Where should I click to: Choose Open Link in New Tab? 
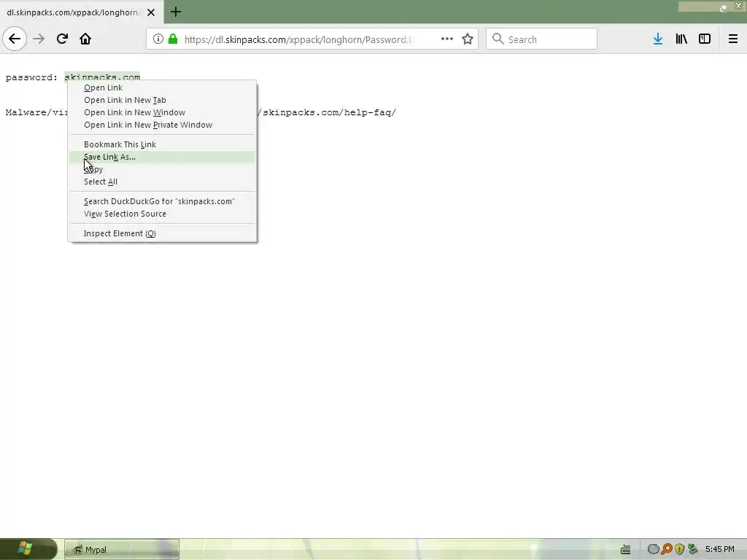(x=162, y=100)
